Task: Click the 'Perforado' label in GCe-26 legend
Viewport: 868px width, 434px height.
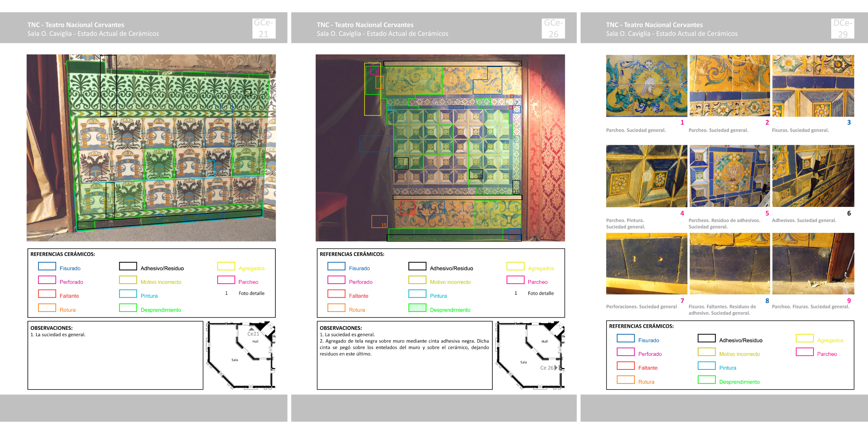Action: tap(361, 282)
